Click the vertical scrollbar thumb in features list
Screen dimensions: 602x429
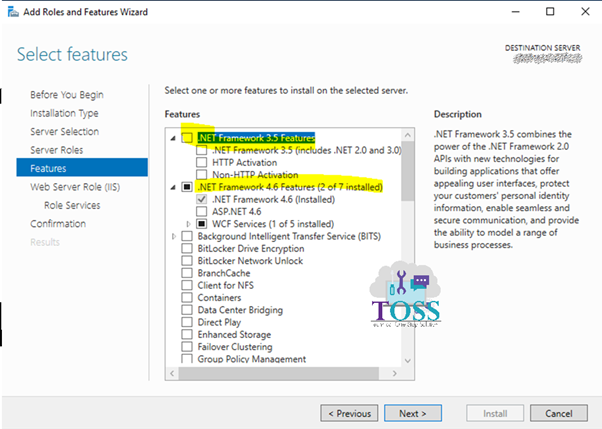point(408,171)
